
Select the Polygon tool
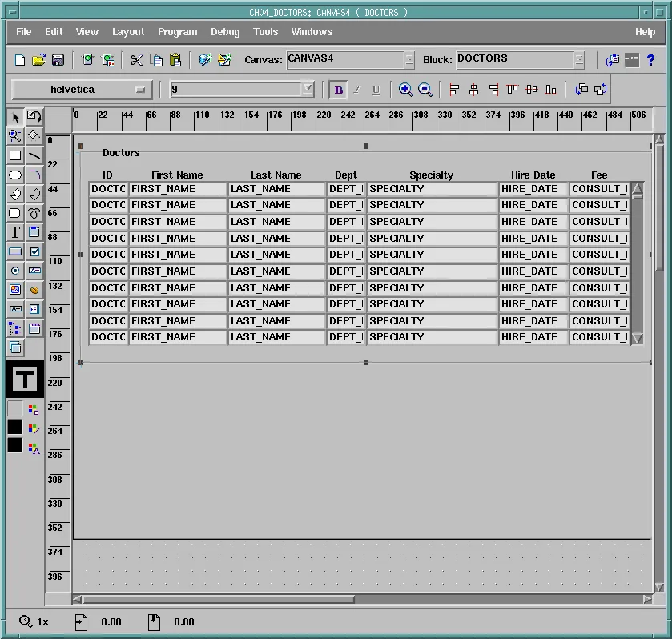(15, 194)
